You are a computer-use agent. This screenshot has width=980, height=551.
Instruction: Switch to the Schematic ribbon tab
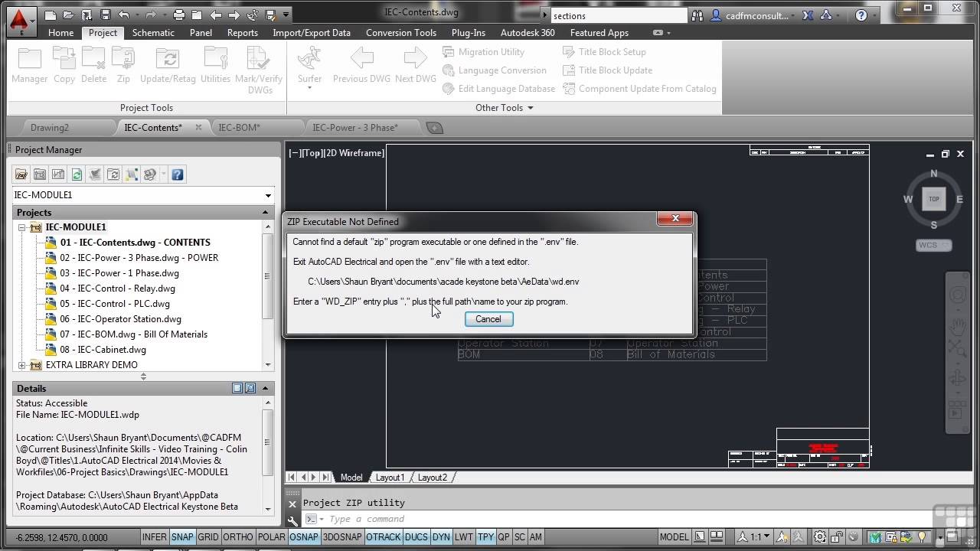[x=153, y=33]
